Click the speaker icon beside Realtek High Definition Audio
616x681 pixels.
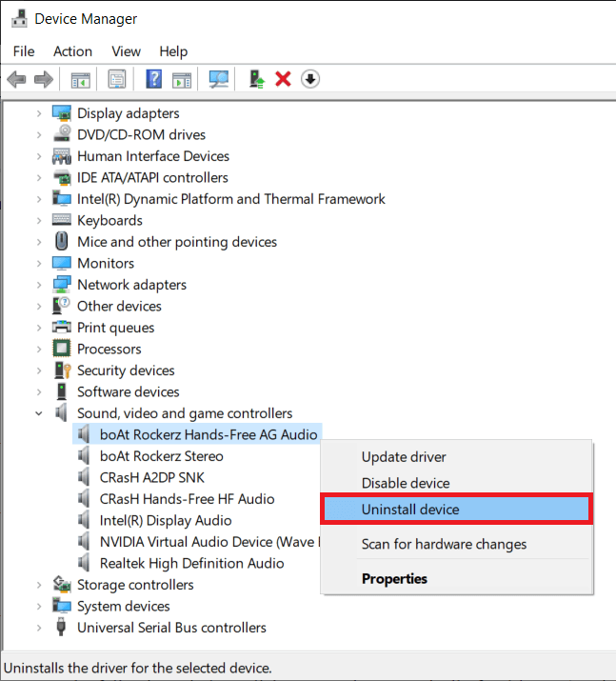[84, 563]
